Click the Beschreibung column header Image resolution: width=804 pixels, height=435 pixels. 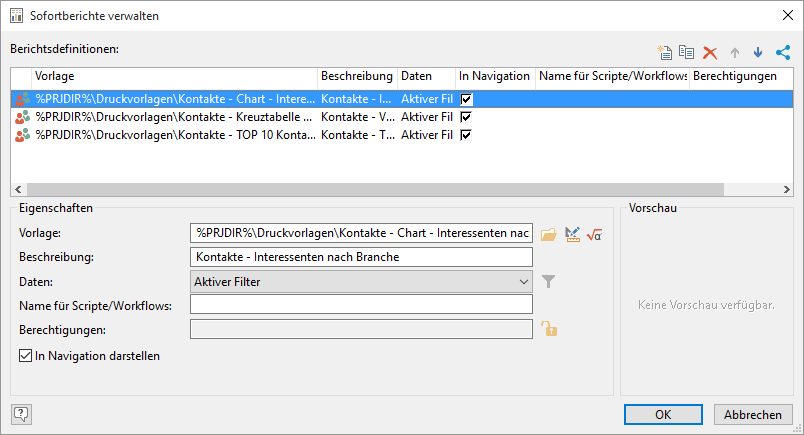[x=357, y=76]
